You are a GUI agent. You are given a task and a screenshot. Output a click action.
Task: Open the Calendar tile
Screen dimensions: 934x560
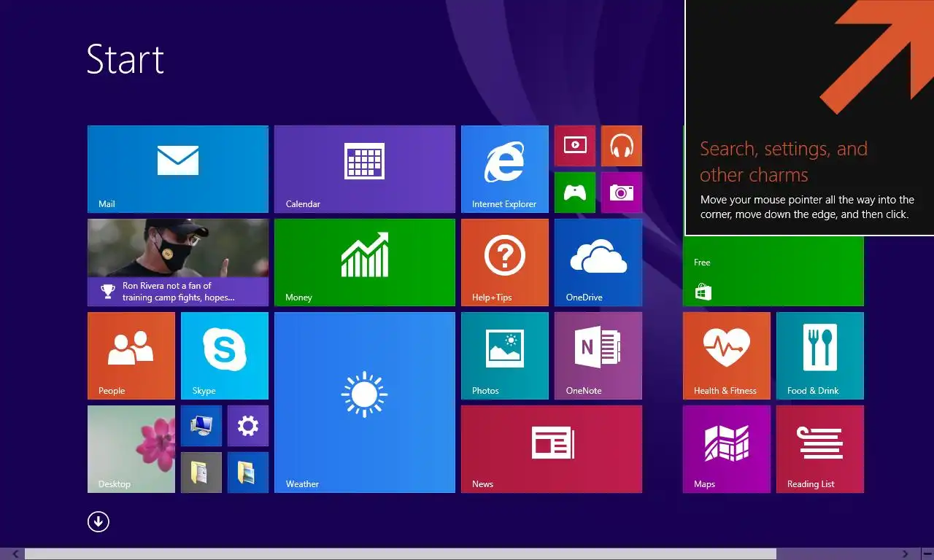(x=365, y=169)
